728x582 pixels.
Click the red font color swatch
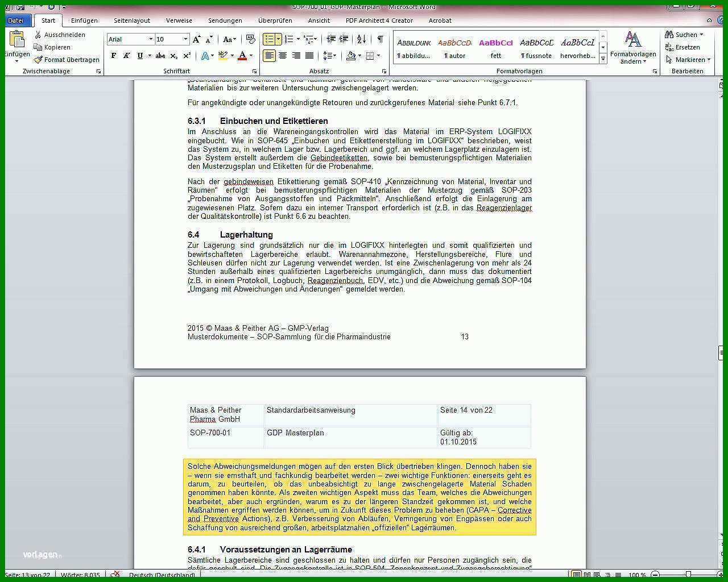242,56
